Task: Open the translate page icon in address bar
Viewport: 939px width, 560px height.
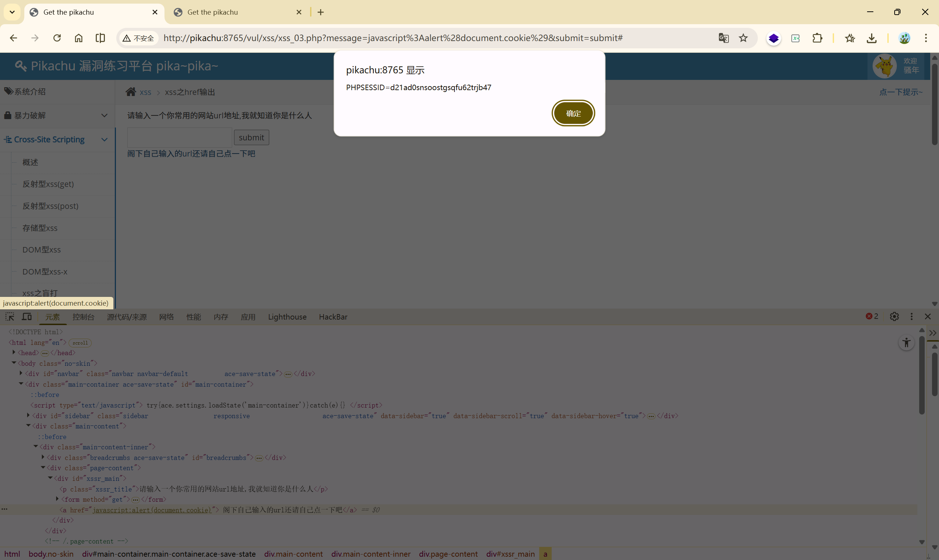Action: 723,38
